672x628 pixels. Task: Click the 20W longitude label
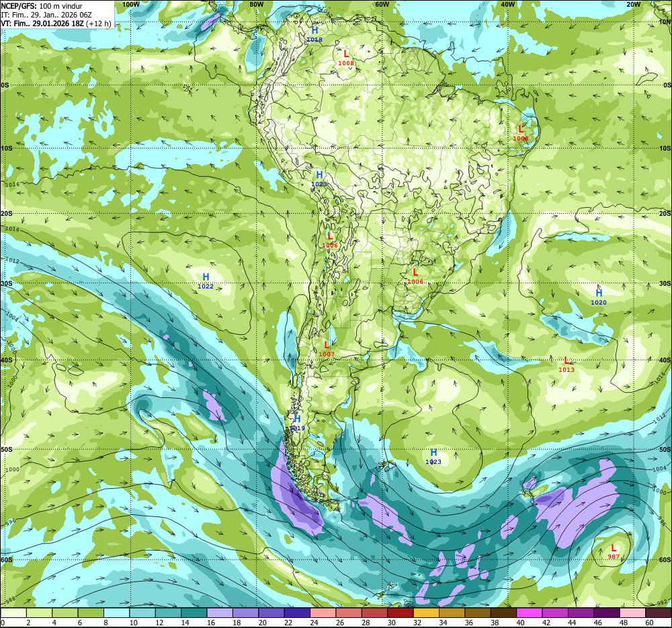tap(633, 4)
